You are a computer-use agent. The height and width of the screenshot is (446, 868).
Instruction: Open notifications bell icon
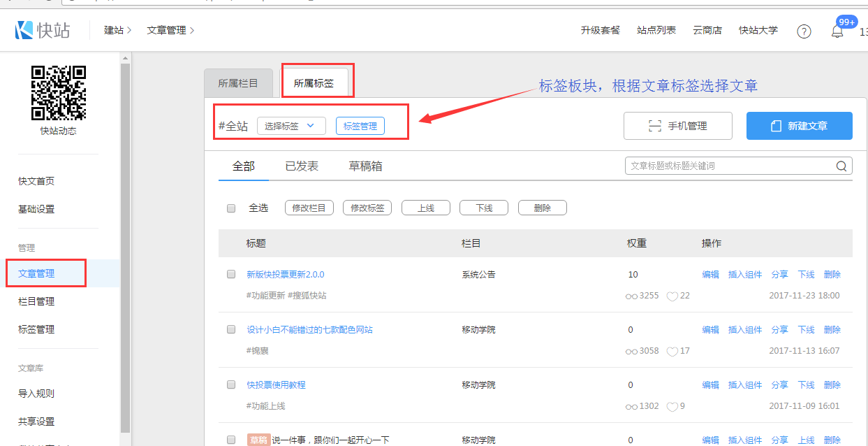pos(837,31)
